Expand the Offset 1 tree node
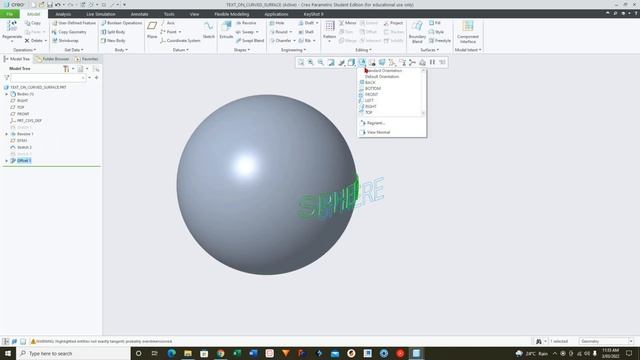The width and height of the screenshot is (640, 360). (x=7, y=161)
